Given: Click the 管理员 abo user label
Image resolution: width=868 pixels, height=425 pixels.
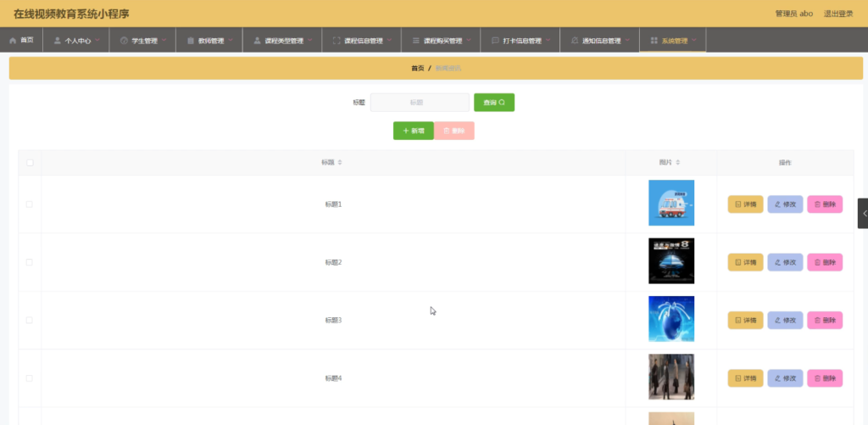Looking at the screenshot, I should 793,14.
